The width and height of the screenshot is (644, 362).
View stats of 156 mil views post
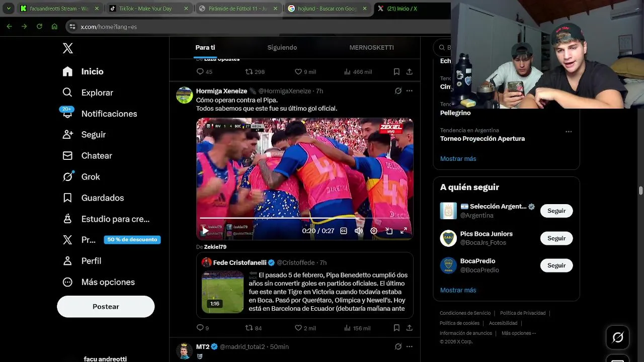point(357,328)
